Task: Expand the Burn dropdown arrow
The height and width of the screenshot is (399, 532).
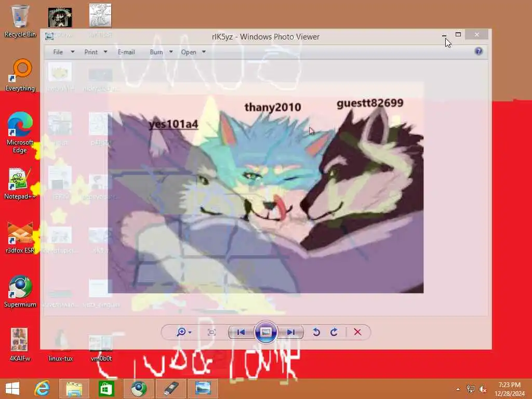Action: (x=171, y=52)
